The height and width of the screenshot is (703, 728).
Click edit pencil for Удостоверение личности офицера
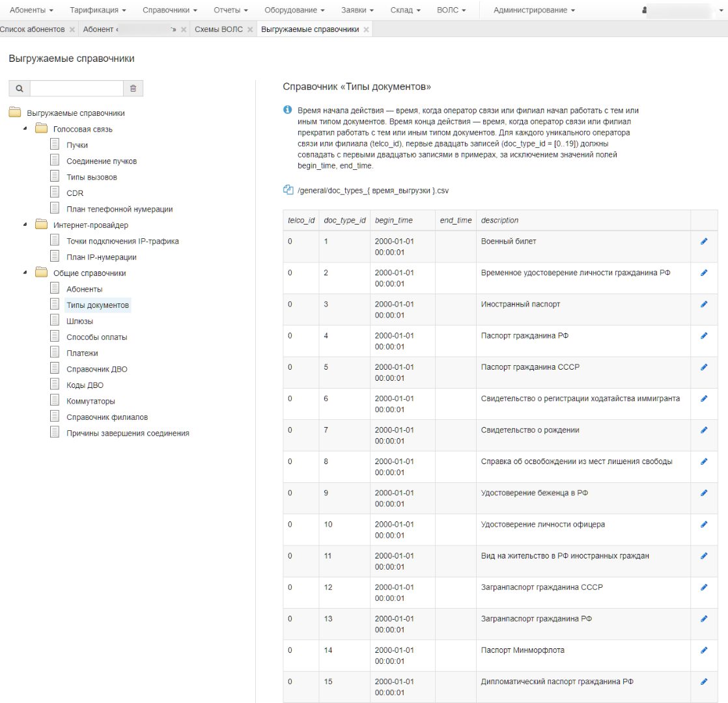704,525
